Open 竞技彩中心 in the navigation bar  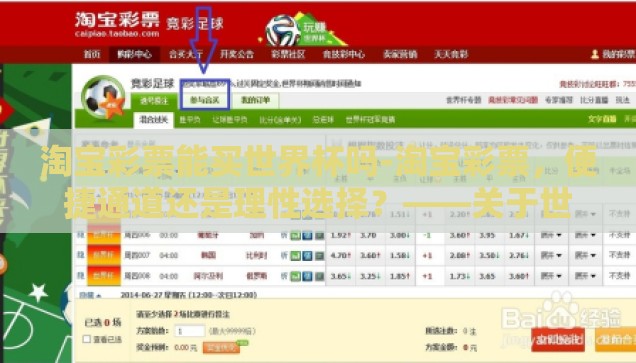(x=344, y=54)
